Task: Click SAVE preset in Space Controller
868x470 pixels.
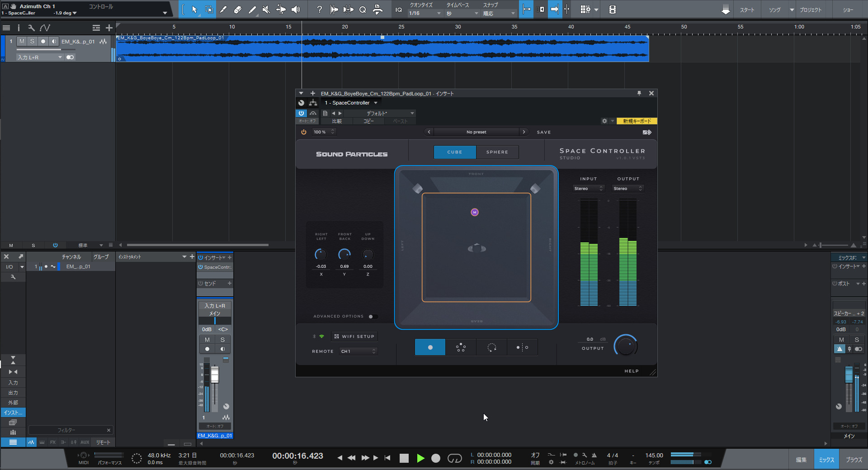Action: [544, 132]
